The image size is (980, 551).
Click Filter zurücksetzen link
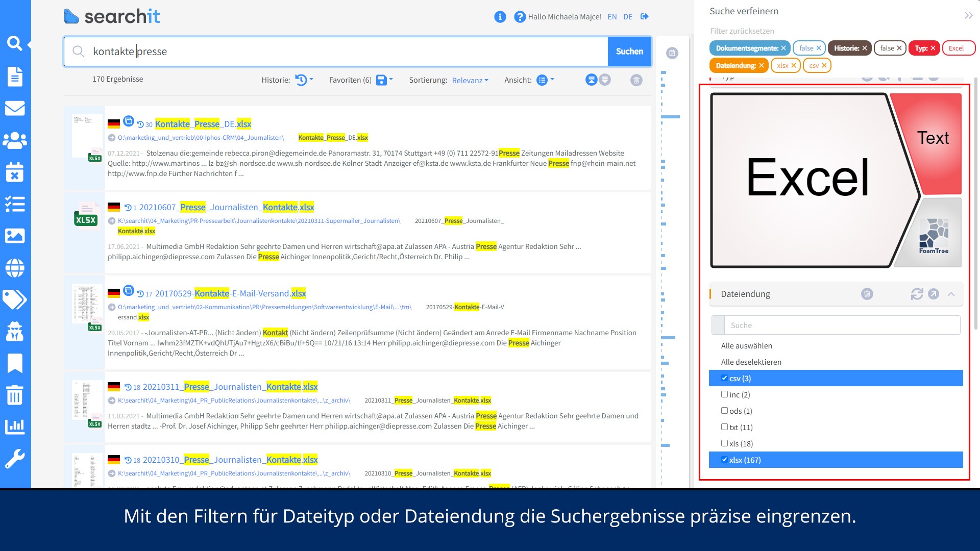742,31
